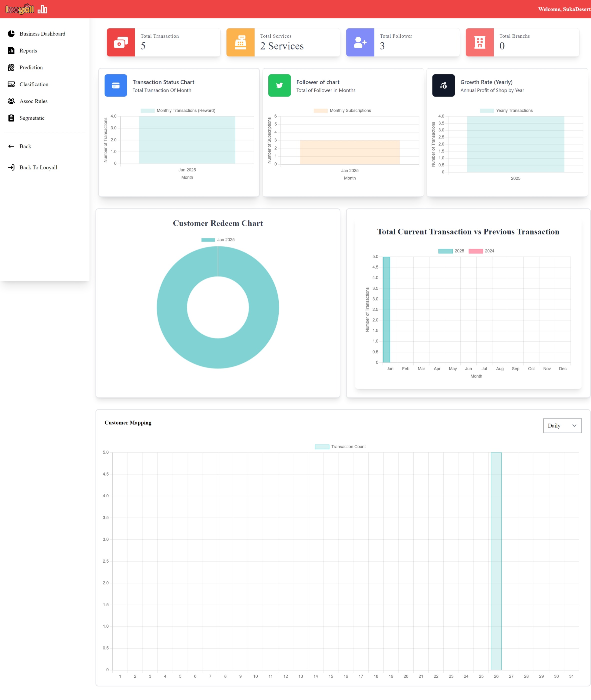
Task: Click the orange Monthly Subscriptions color box
Action: 321,111
